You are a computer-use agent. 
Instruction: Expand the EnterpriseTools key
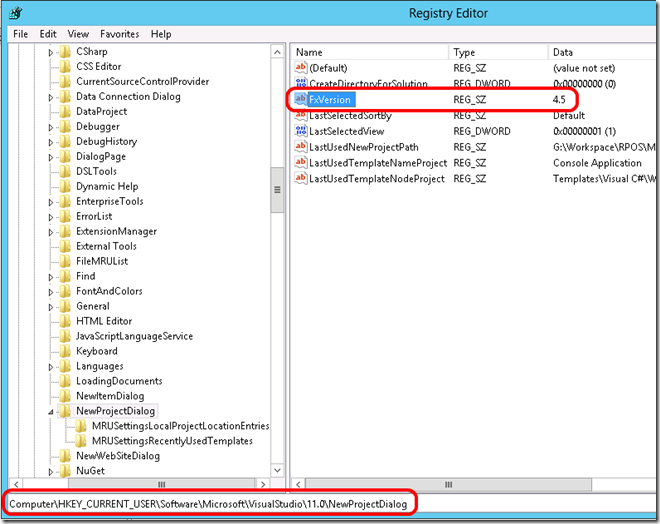pyautogui.click(x=51, y=202)
